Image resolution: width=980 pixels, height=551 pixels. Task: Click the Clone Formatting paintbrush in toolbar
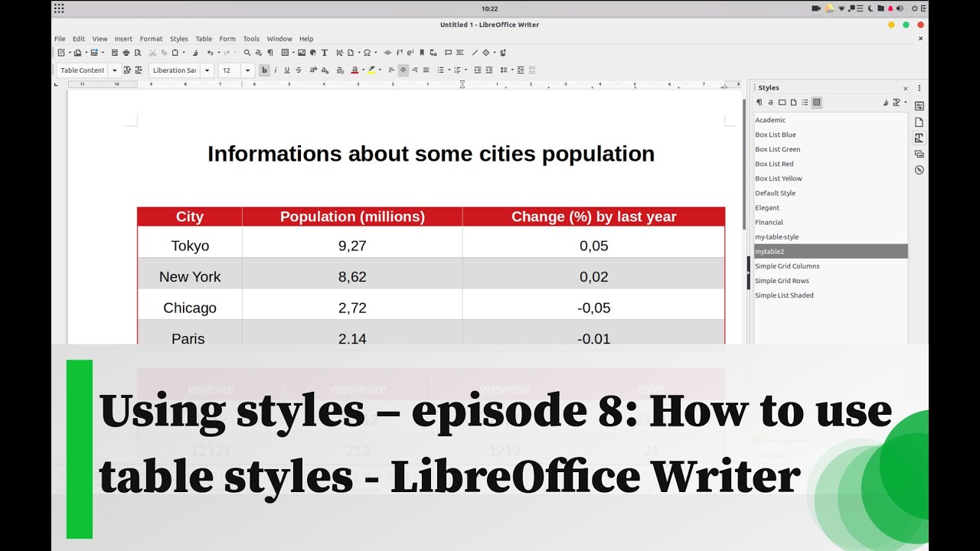195,53
